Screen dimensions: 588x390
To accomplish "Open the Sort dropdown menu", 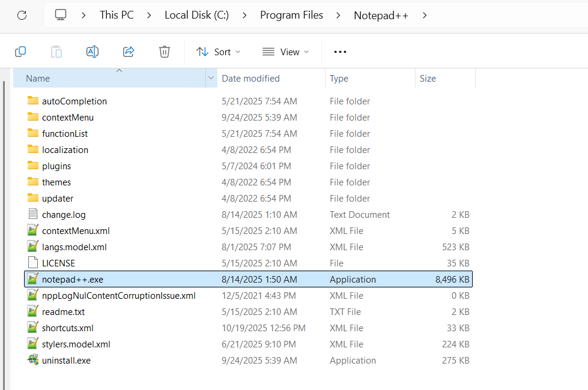I will 218,52.
